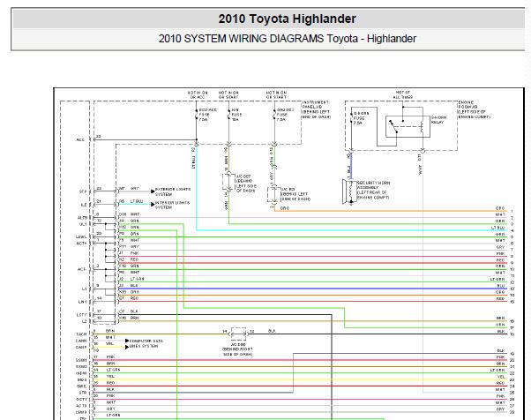
Task: Click the J/C D66 junction connector box
Action: 238,334
